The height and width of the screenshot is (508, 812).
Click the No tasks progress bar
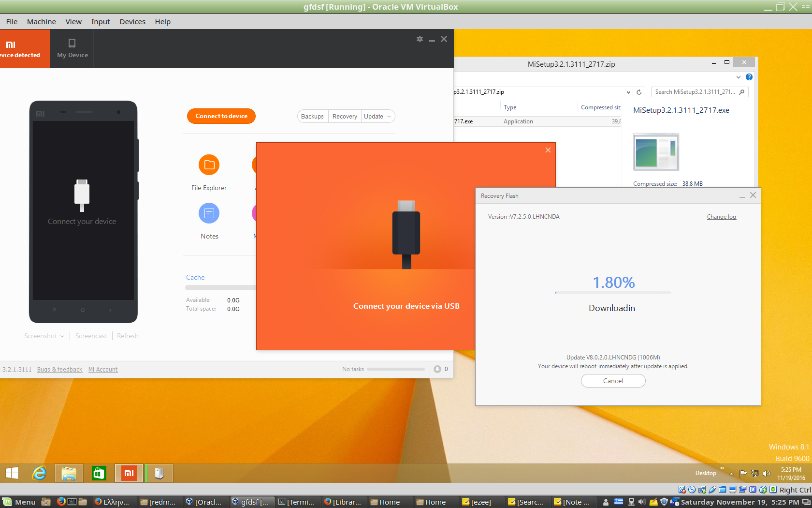tap(396, 369)
